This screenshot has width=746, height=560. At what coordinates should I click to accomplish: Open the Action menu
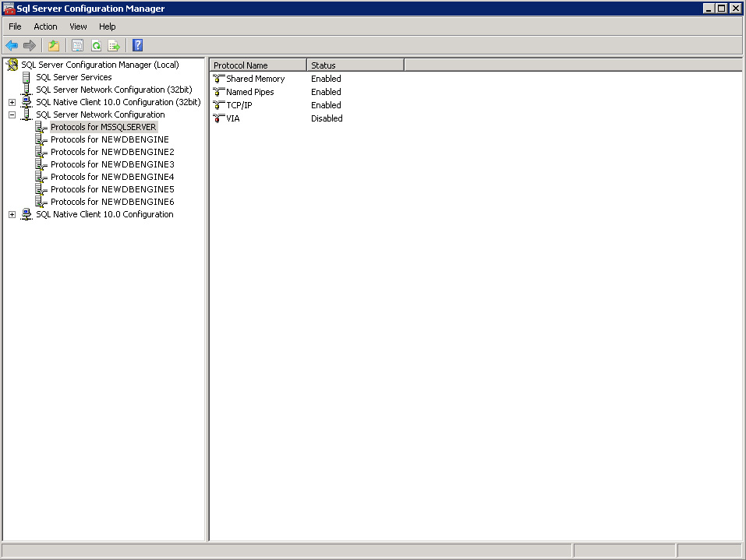click(45, 26)
